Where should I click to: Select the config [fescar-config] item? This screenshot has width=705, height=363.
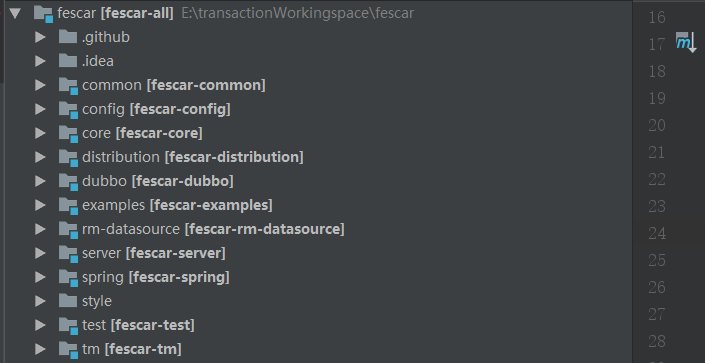pyautogui.click(x=156, y=109)
